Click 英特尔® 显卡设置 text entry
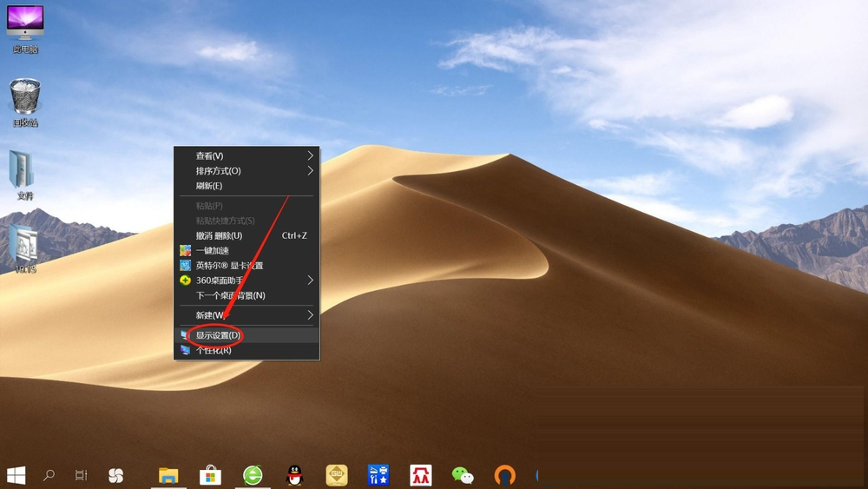 coord(229,265)
